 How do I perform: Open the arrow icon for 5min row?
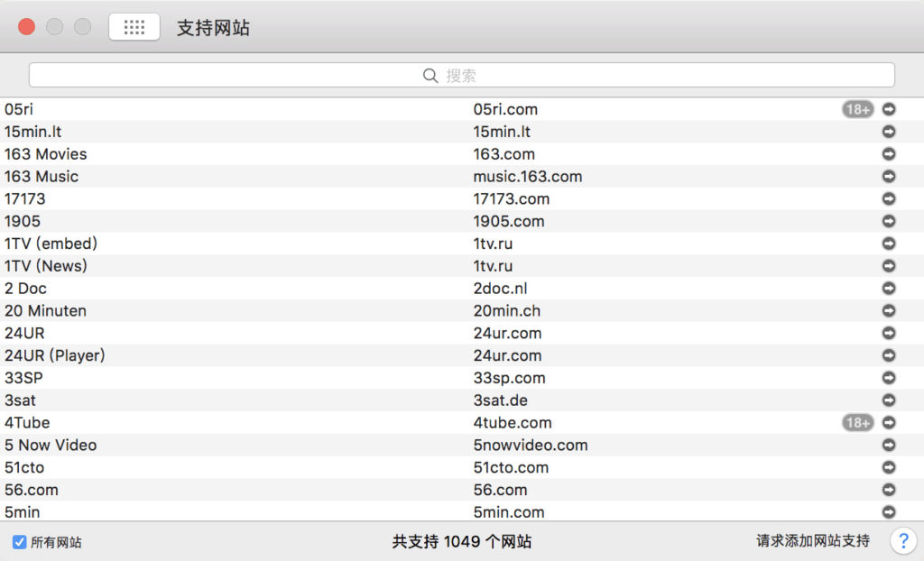click(x=889, y=512)
